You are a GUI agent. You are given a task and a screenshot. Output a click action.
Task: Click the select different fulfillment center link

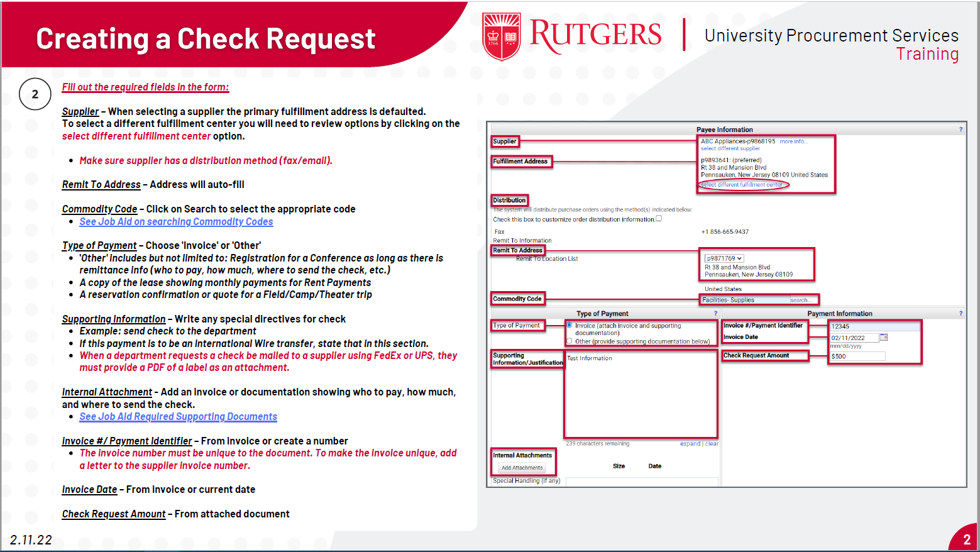(x=742, y=185)
